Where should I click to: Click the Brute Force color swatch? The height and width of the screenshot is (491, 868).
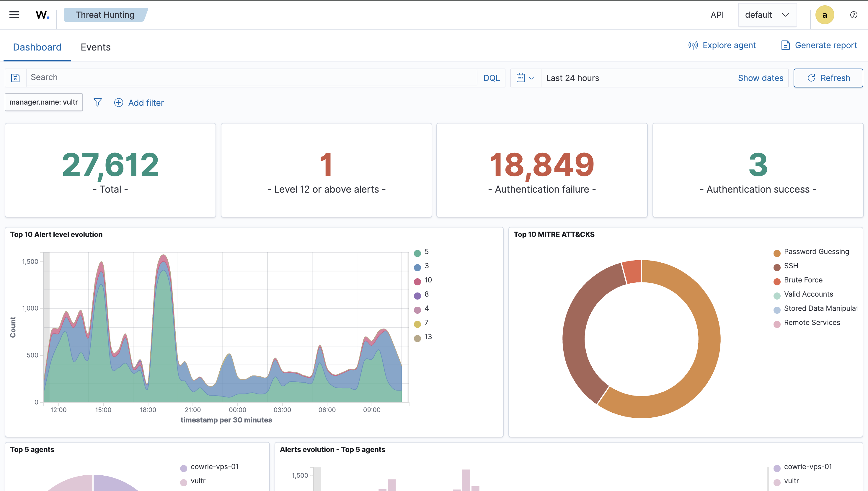[777, 281]
